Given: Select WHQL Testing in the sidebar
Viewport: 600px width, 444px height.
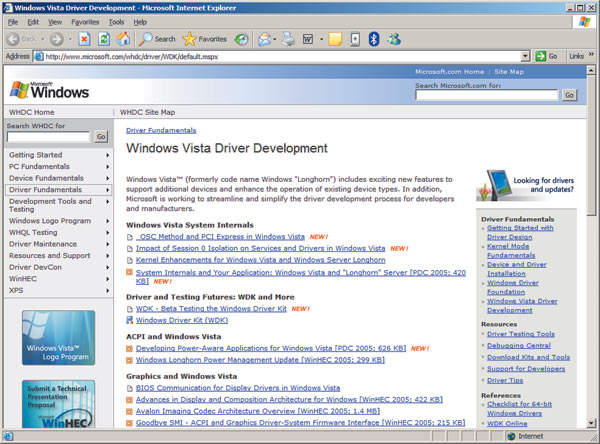Looking at the screenshot, I should pyautogui.click(x=33, y=232).
